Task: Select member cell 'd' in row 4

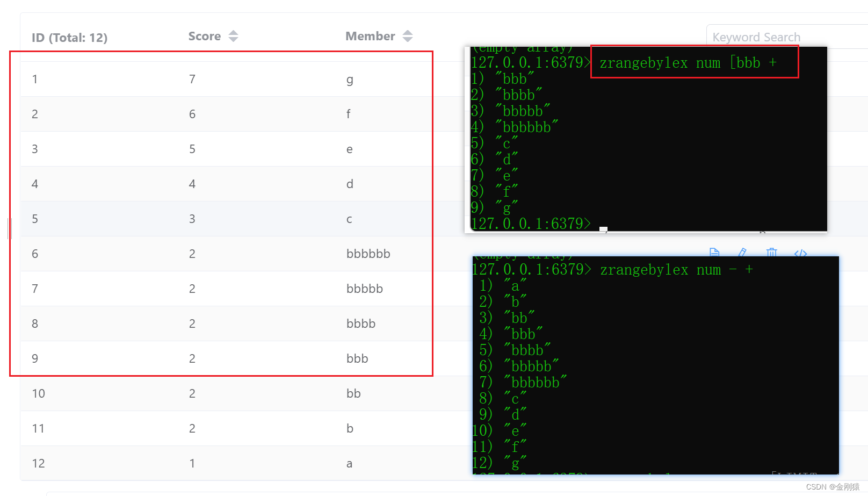Action: coord(350,184)
